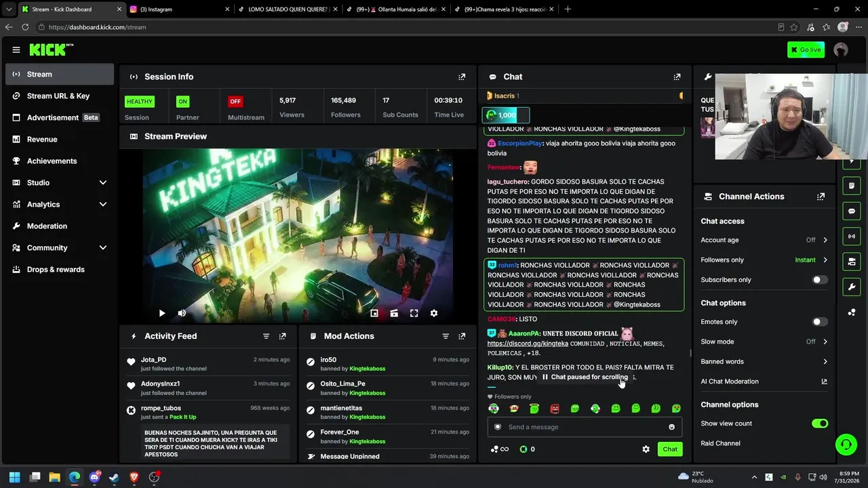Click Kingtekaboss link under iro50 ban

(x=367, y=369)
